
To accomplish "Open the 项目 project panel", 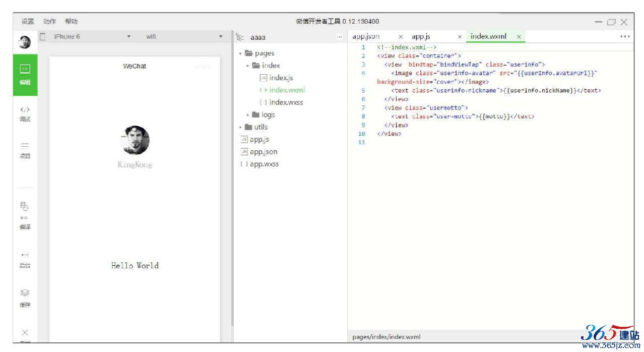I will (25, 150).
